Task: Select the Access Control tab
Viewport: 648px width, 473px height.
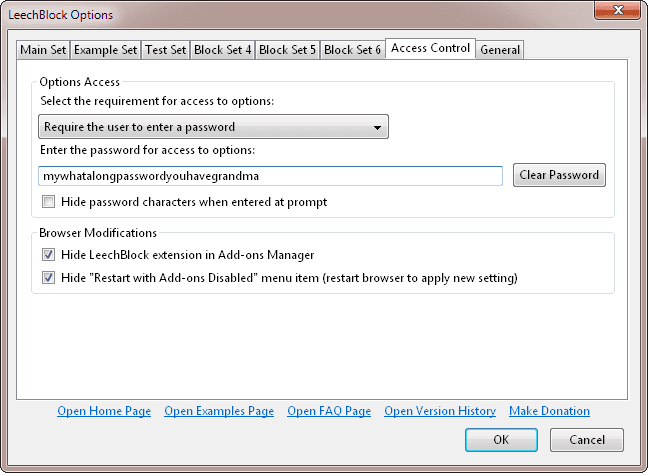Action: [x=430, y=48]
